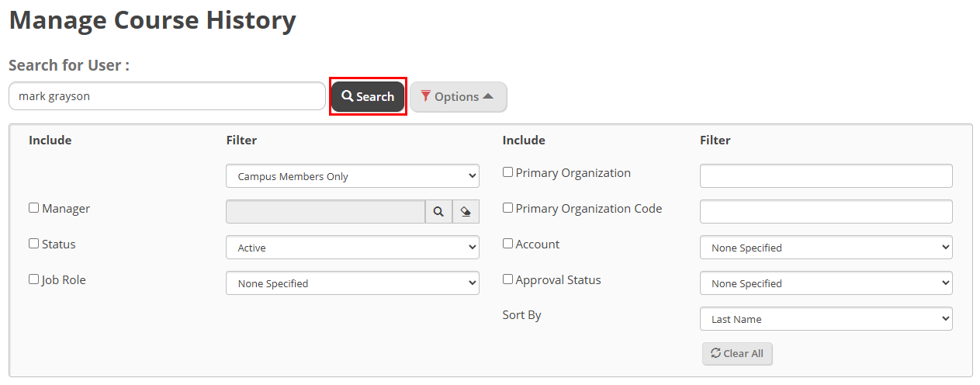
Task: Click the greyed Manager filter field
Action: point(325,212)
